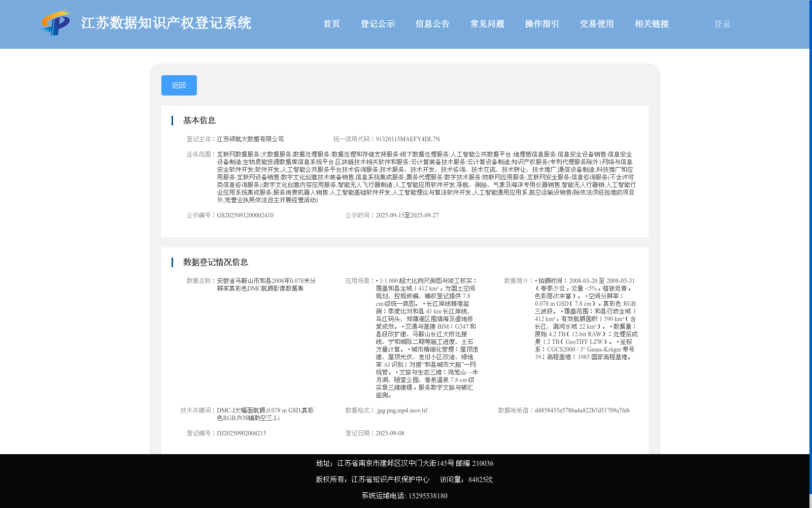Open the 首页 navigation menu
812x508 pixels.
331,24
